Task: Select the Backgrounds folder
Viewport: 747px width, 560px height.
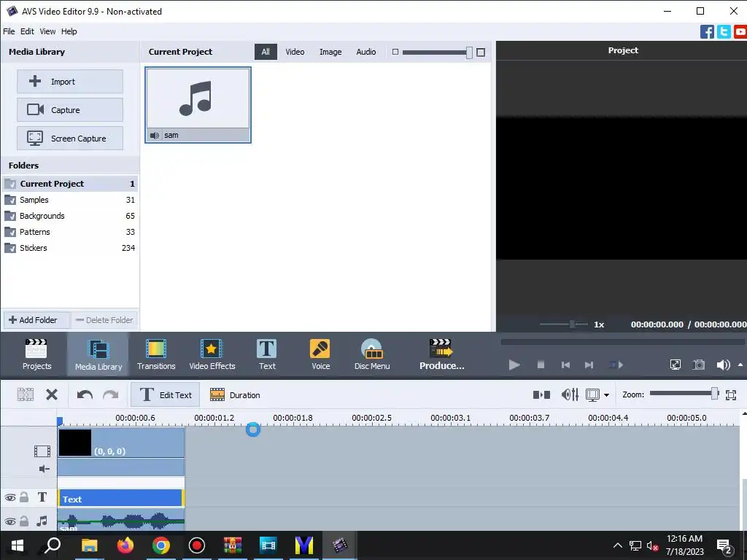Action: 70,216
